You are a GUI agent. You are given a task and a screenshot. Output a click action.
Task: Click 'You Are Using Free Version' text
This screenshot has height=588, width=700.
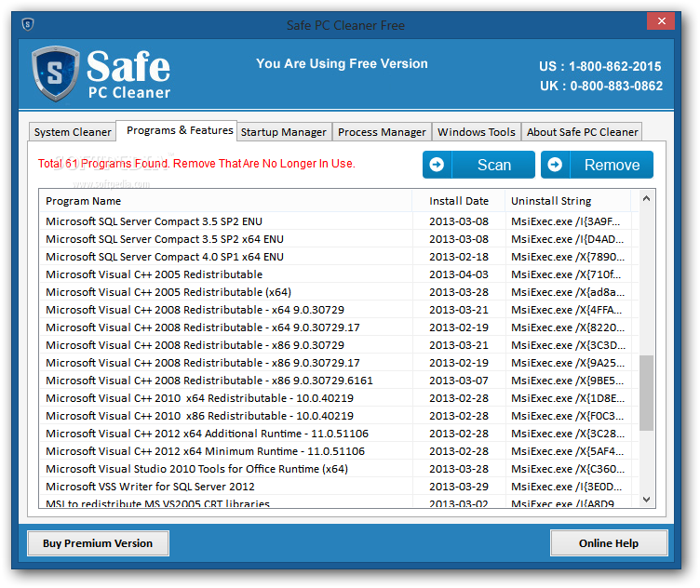coord(342,64)
